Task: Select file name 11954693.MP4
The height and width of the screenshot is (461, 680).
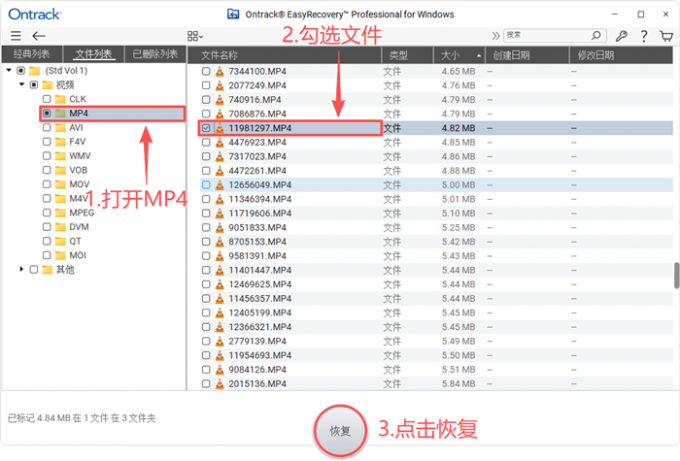Action: point(260,355)
